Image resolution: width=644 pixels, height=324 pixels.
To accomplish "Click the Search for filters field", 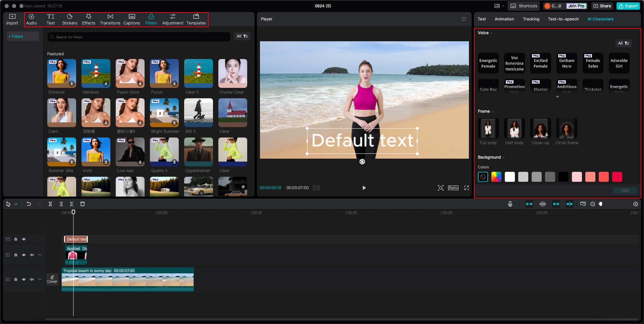I will tap(139, 37).
